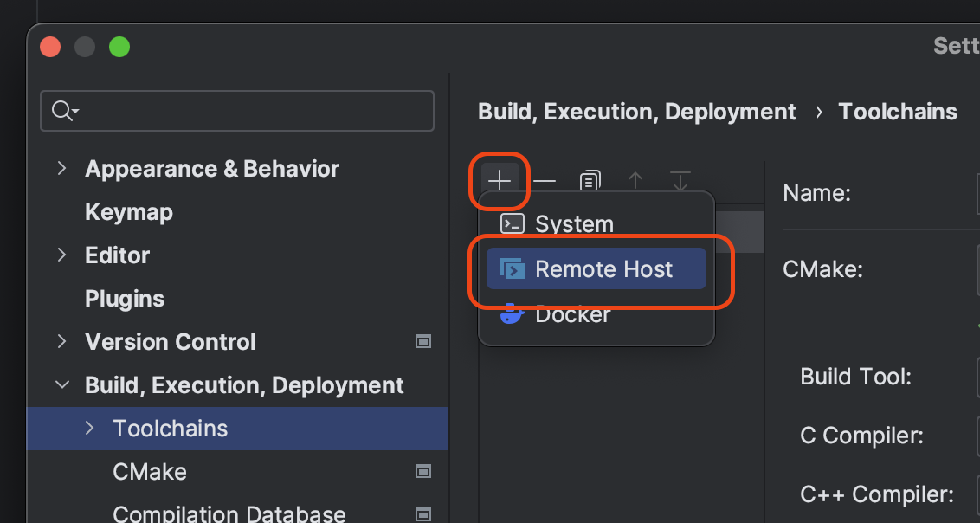
Task: Click the CMake: field label
Action: coord(822,269)
